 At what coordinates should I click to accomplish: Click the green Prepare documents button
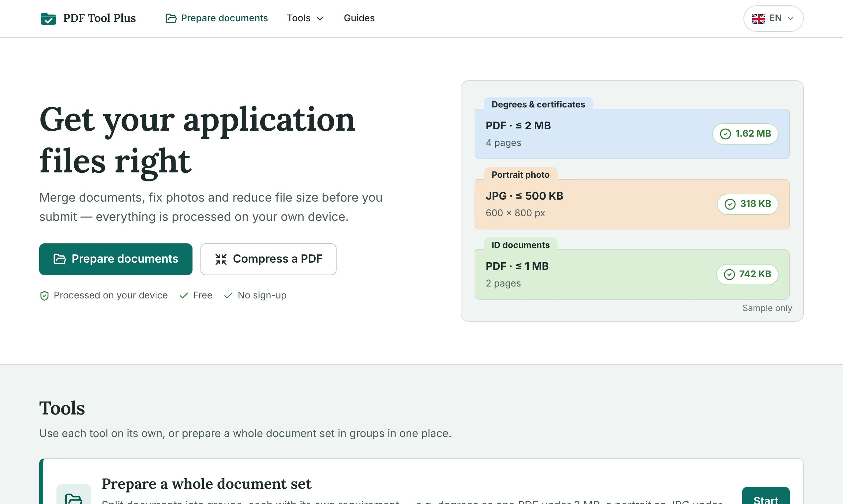tap(115, 259)
